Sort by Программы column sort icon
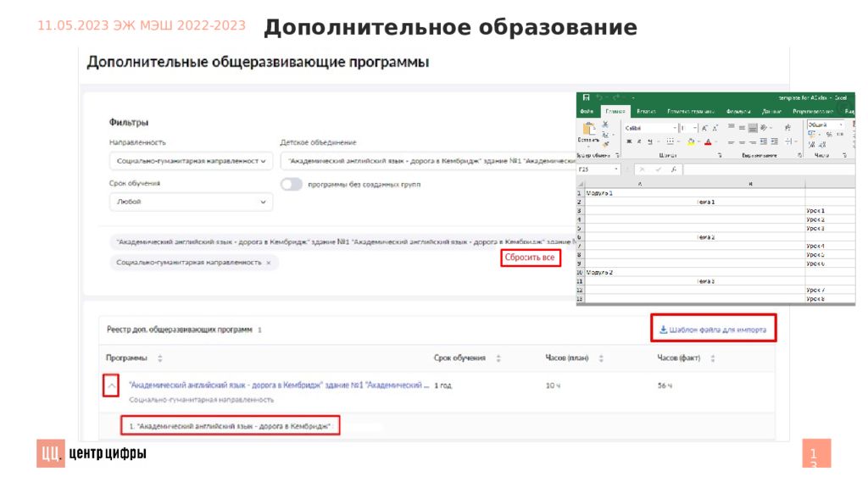Viewport: 868px width, 488px height. coord(160,358)
